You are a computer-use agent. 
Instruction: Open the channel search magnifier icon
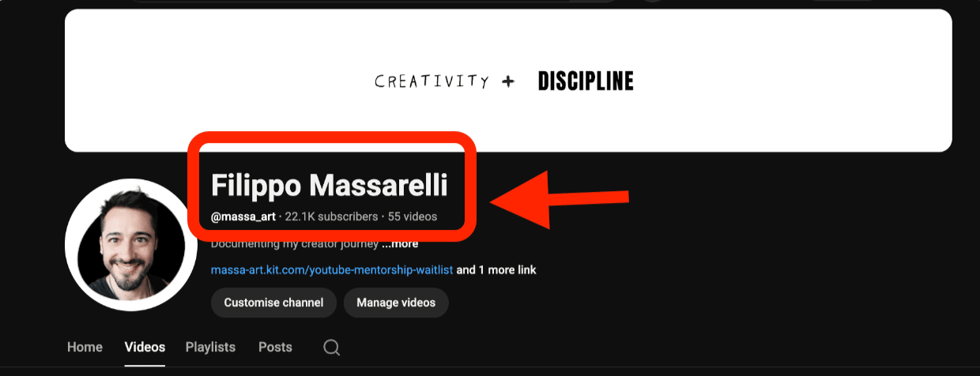pos(332,348)
